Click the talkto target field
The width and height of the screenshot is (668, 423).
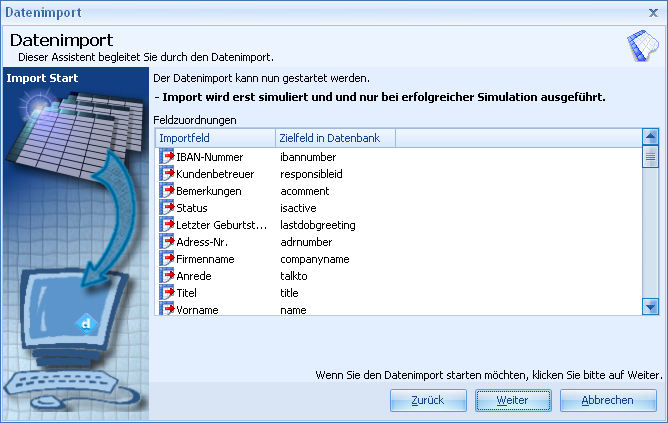click(294, 276)
